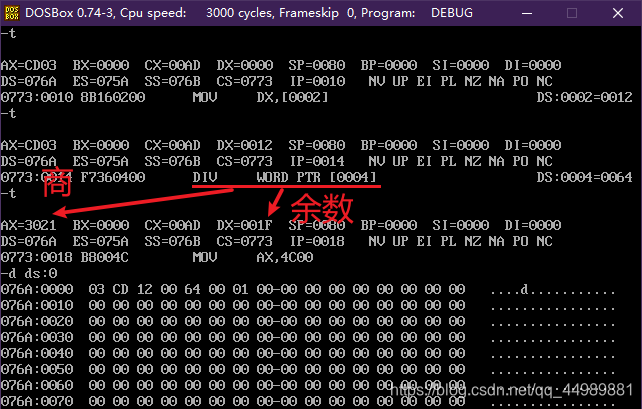Select dump address 076A:0010
642x409 pixels.
tap(37, 305)
